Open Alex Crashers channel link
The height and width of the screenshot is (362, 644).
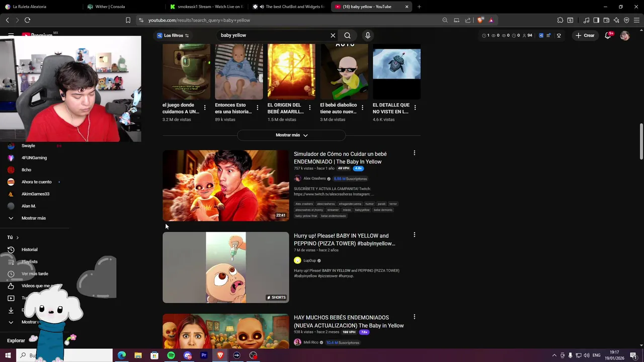(x=314, y=178)
